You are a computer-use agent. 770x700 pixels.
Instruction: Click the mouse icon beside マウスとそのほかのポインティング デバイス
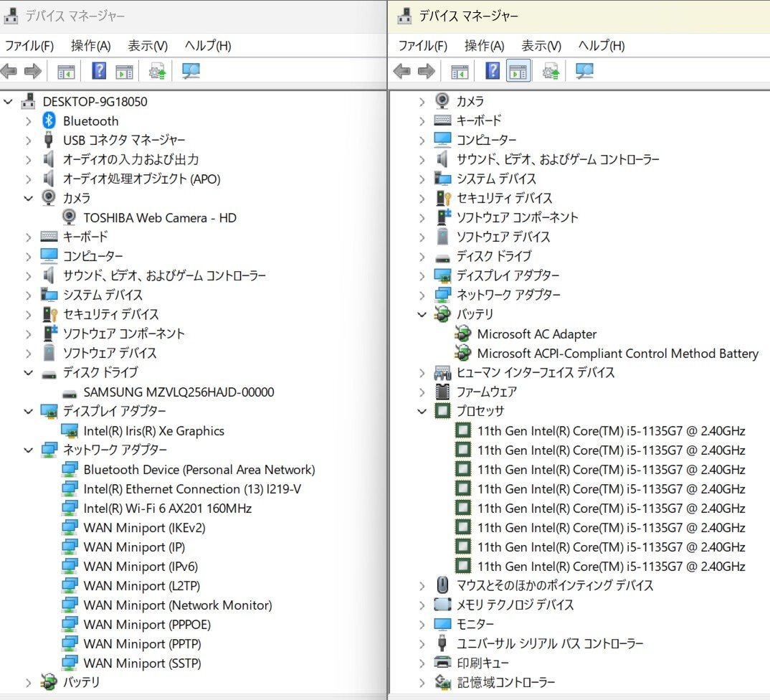[442, 585]
